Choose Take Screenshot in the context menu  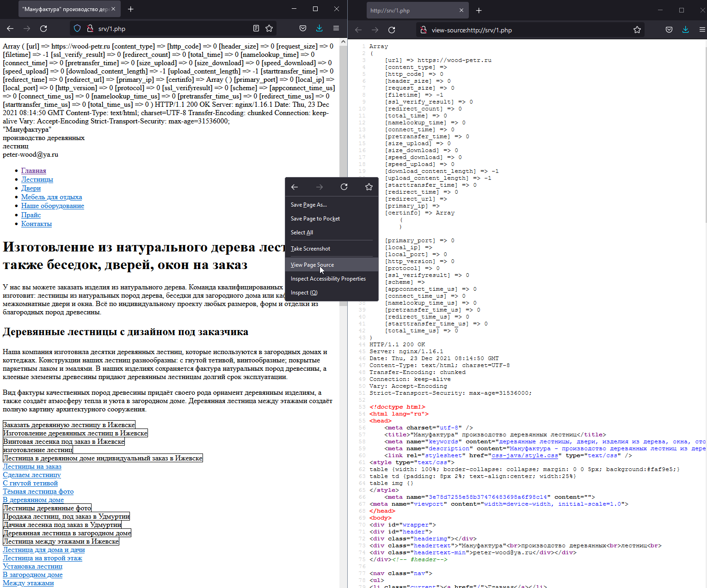(x=332, y=249)
